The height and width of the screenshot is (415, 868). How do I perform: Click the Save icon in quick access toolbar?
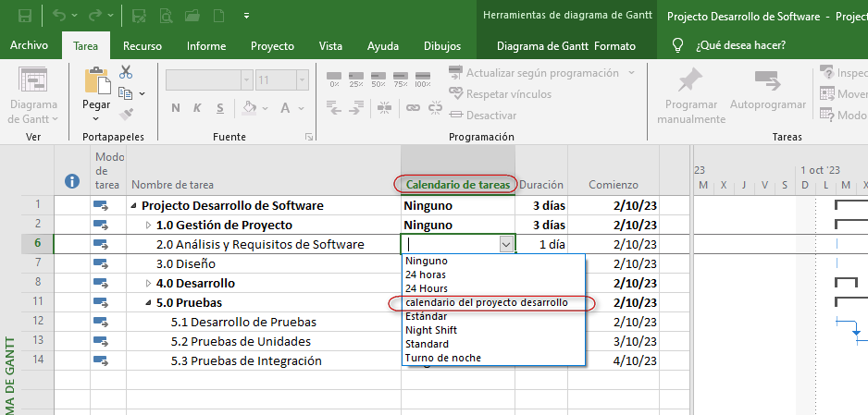(x=25, y=16)
